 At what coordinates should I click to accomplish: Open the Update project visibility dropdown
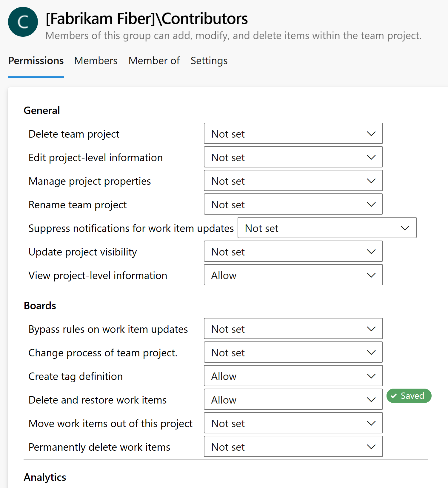click(293, 251)
